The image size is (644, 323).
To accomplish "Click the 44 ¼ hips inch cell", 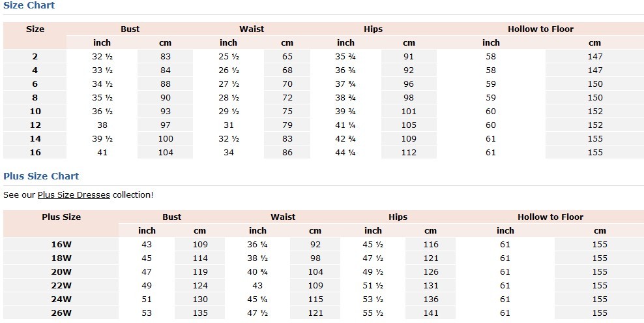I will (345, 153).
